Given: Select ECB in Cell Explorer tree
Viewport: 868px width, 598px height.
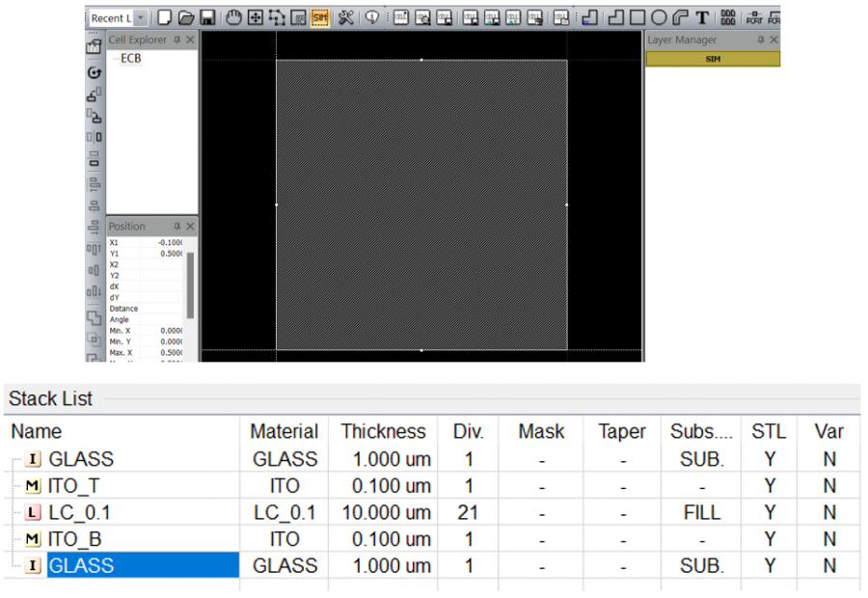Looking at the screenshot, I should click(x=130, y=58).
